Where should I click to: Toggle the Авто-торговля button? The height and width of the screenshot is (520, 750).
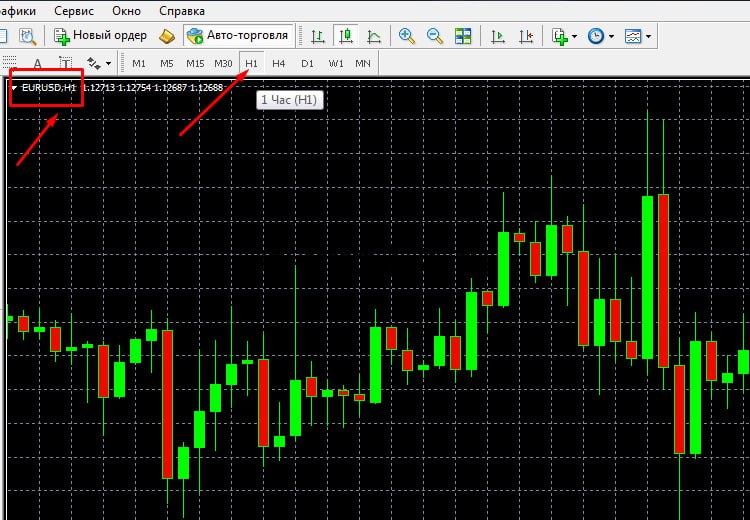238,36
